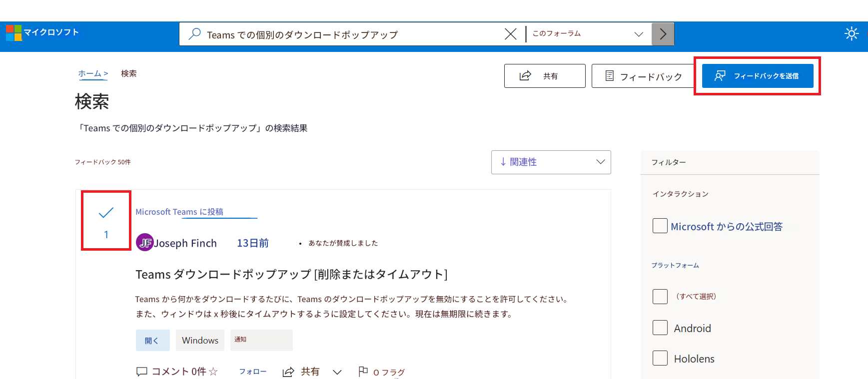
Task: Click the フィードバックを送信 button
Action: click(x=758, y=76)
